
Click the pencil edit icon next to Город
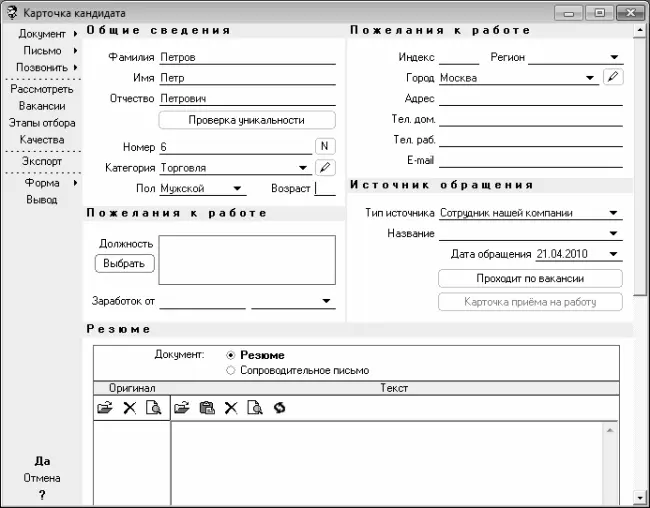tap(613, 77)
